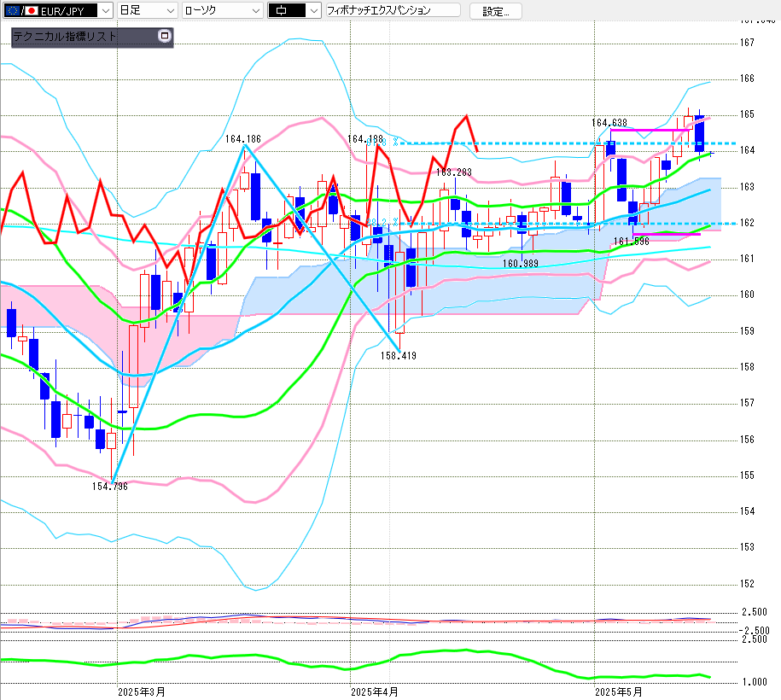Expand the テクニカル指標リスト panel icon
The height and width of the screenshot is (700, 781).
165,36
